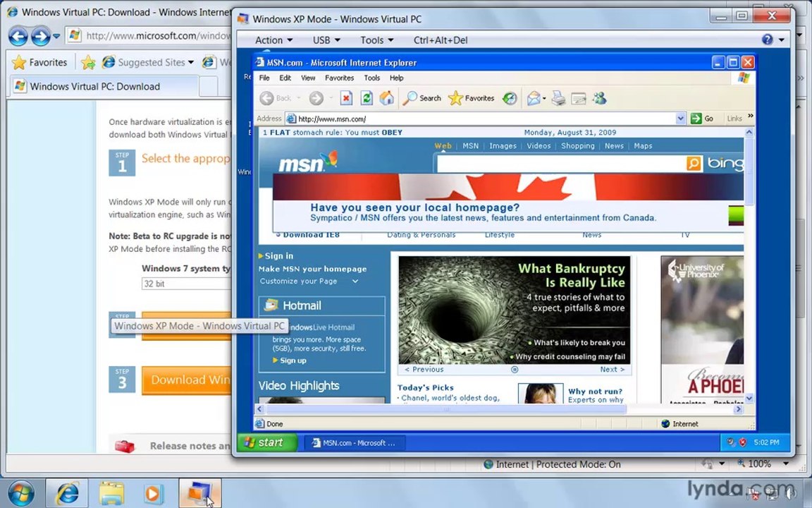Screen dimensions: 812x508
Task: Click the Print icon in the XP IE toolbar
Action: tap(558, 98)
